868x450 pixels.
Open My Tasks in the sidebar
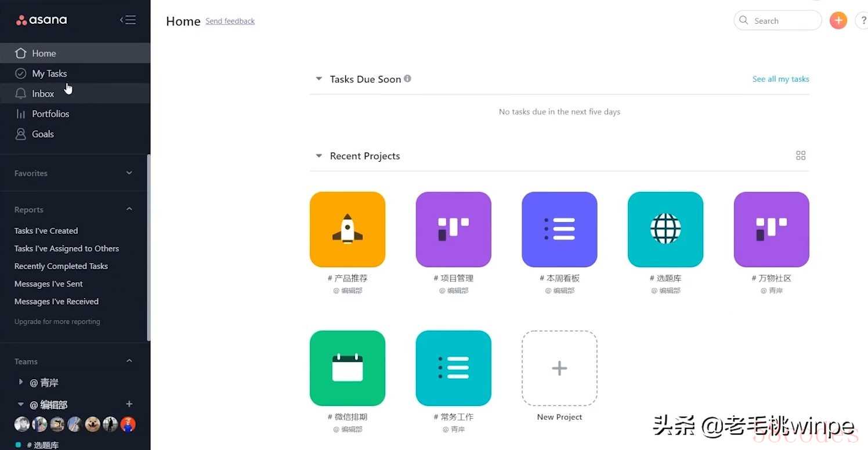[75, 74]
